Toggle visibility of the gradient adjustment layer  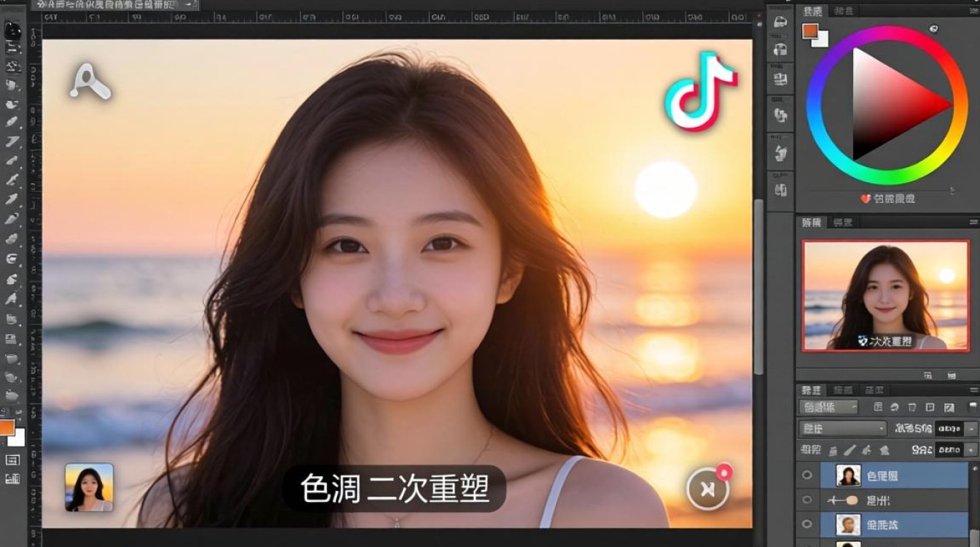[807, 500]
